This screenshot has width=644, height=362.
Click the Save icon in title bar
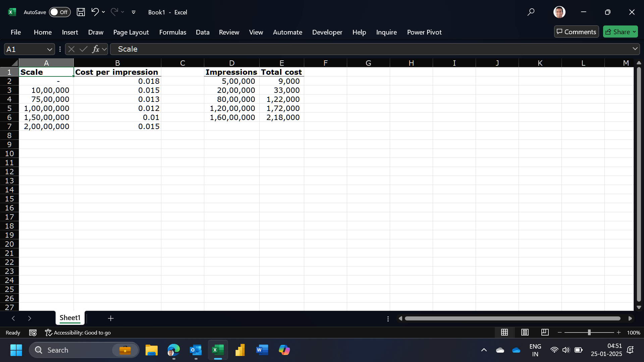pos(81,12)
